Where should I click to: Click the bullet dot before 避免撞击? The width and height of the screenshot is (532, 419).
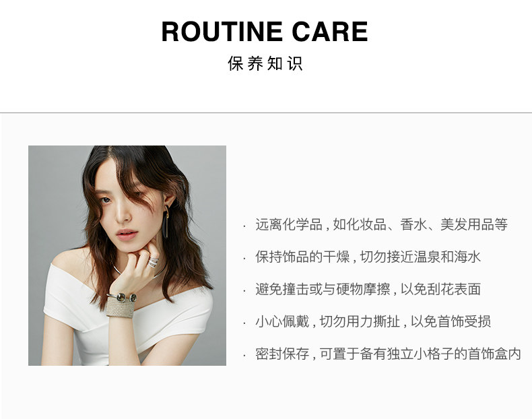(244, 291)
